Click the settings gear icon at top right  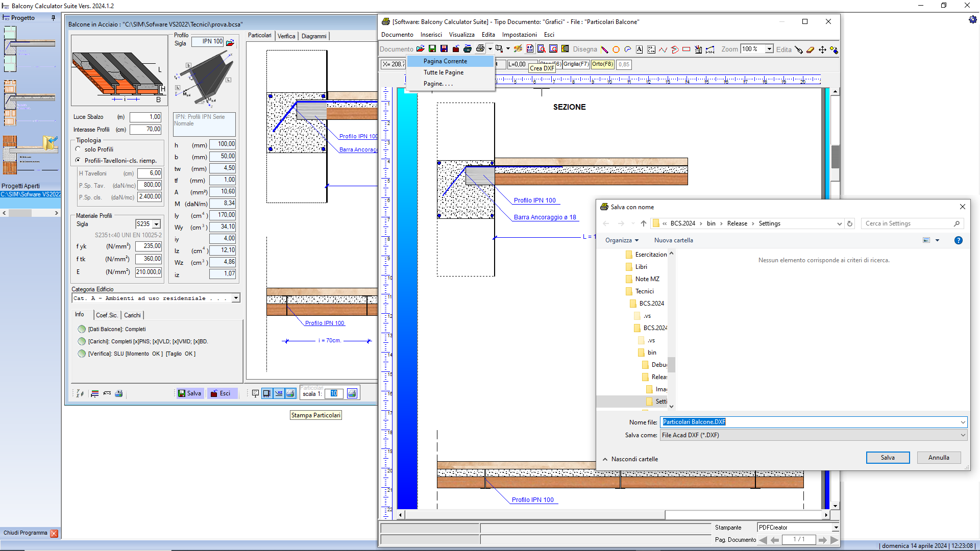973,19
